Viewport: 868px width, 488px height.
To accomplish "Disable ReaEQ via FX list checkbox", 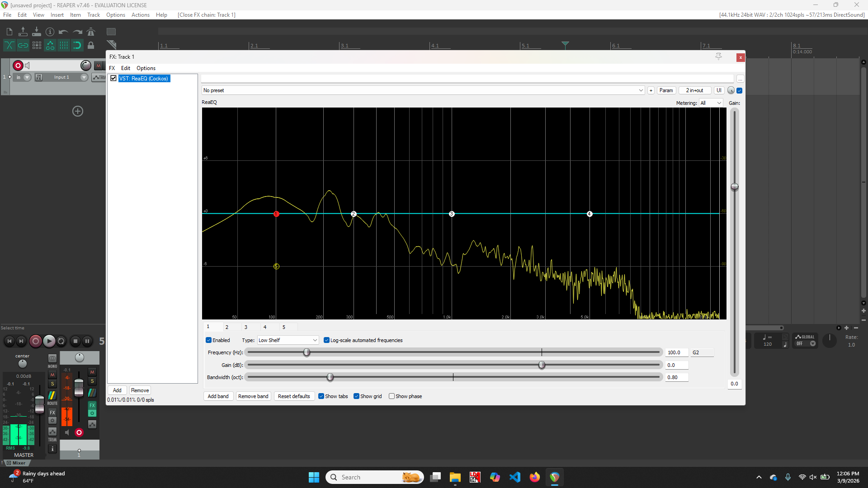I will [x=113, y=78].
